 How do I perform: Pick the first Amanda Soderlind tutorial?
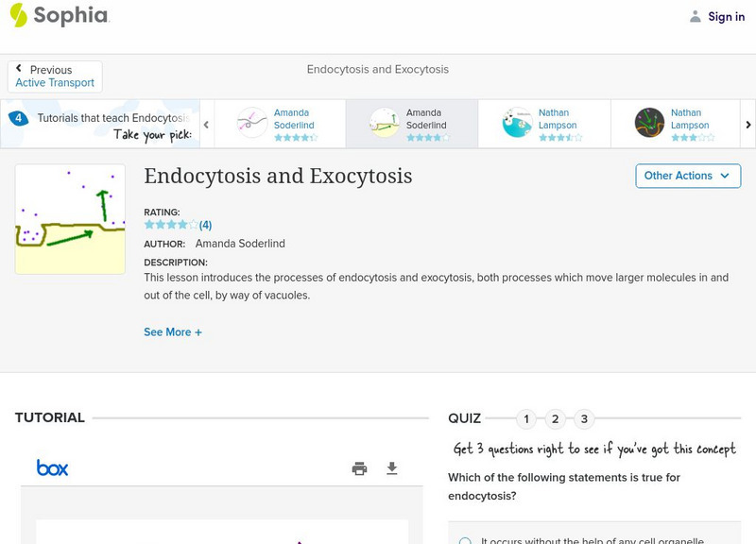(253, 123)
